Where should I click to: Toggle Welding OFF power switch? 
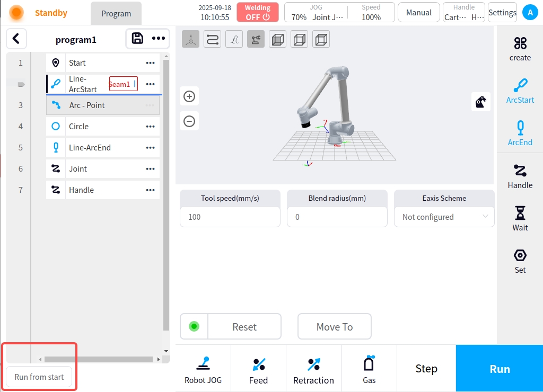tap(257, 12)
